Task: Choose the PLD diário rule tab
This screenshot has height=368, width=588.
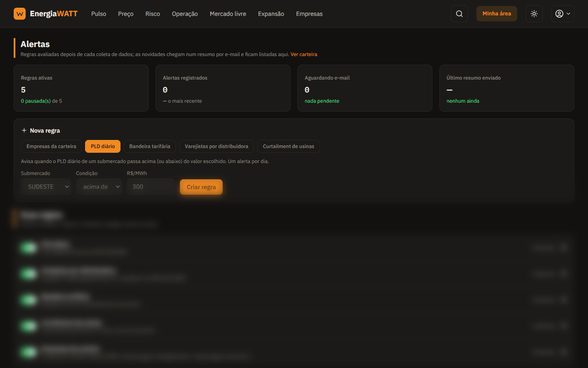Action: [103, 146]
